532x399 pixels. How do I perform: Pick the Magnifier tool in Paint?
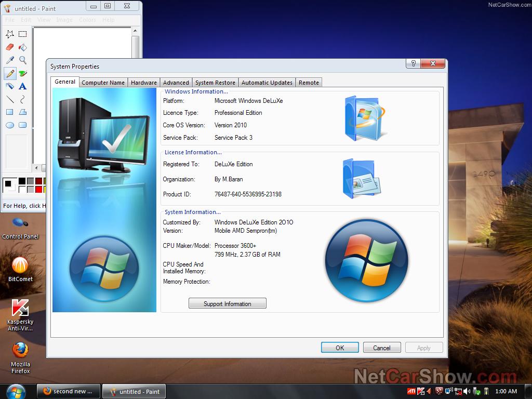pyautogui.click(x=23, y=60)
